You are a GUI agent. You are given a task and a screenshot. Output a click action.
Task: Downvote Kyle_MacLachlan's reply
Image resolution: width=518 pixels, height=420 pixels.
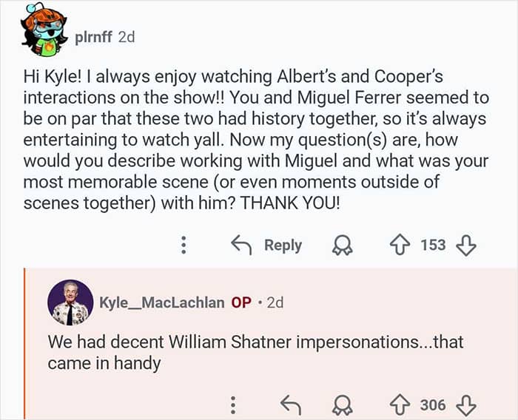point(466,404)
